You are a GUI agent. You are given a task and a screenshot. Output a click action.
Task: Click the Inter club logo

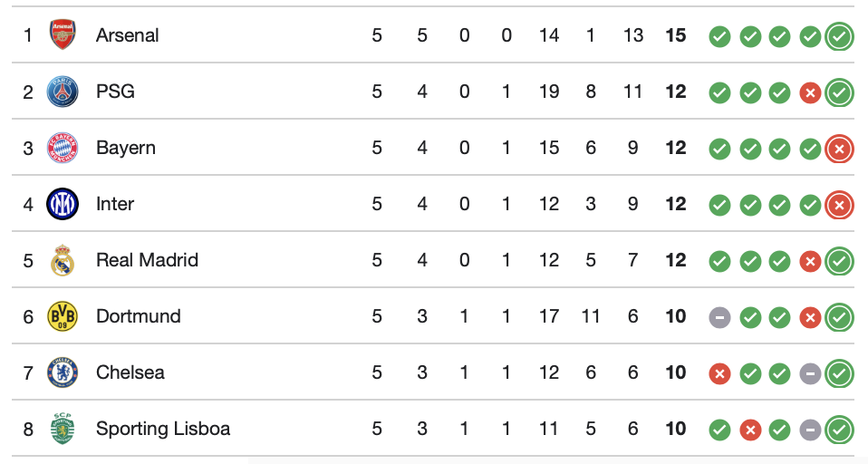(63, 204)
